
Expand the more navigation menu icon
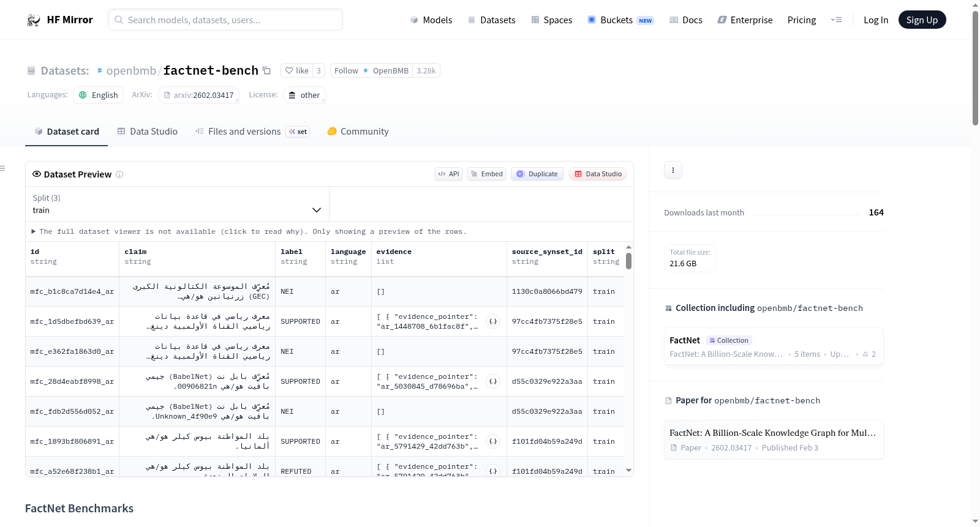[836, 20]
